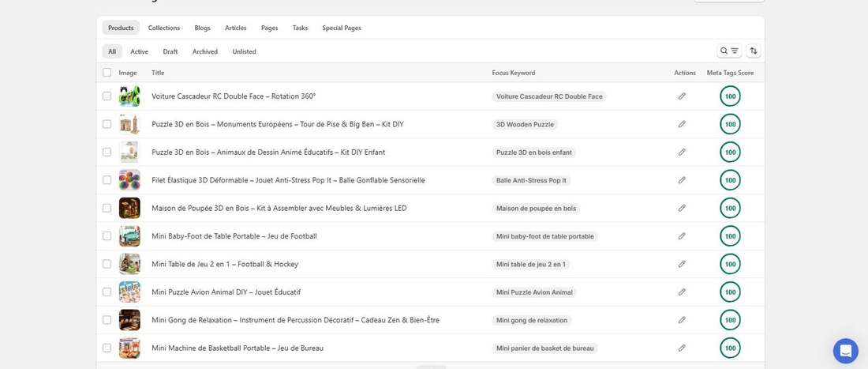
Task: Switch to the Collections tab
Action: (x=164, y=28)
